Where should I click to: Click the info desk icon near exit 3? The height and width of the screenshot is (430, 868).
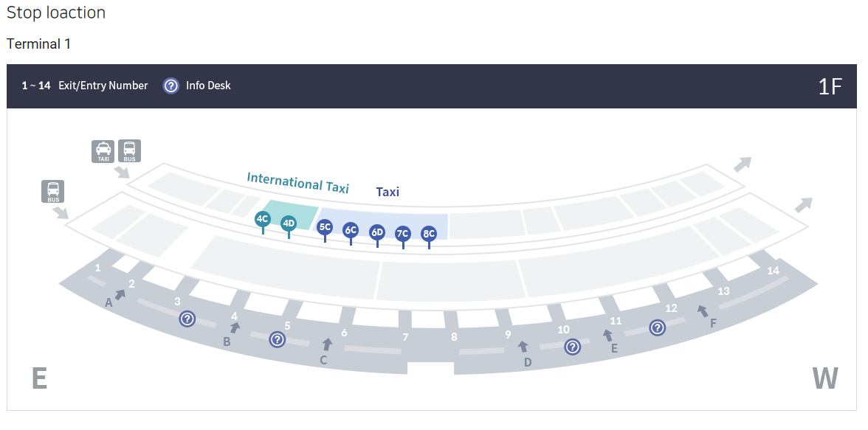point(187,319)
